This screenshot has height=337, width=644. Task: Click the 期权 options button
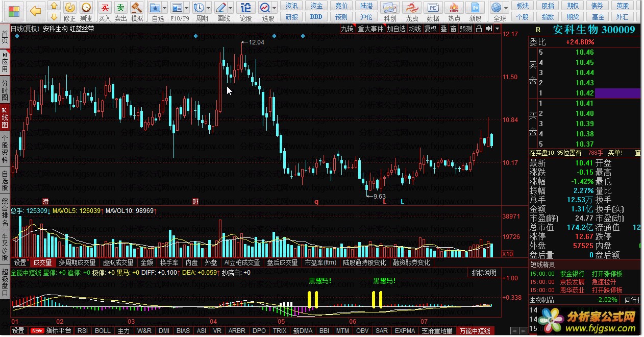coord(573,6)
